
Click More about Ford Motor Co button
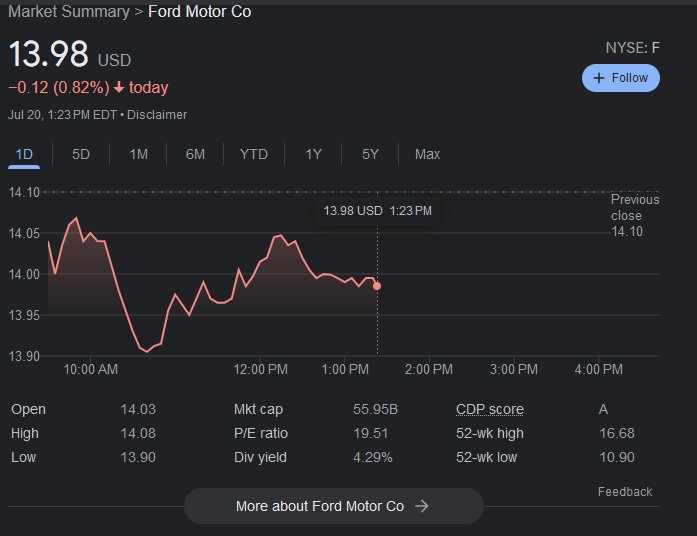point(334,506)
